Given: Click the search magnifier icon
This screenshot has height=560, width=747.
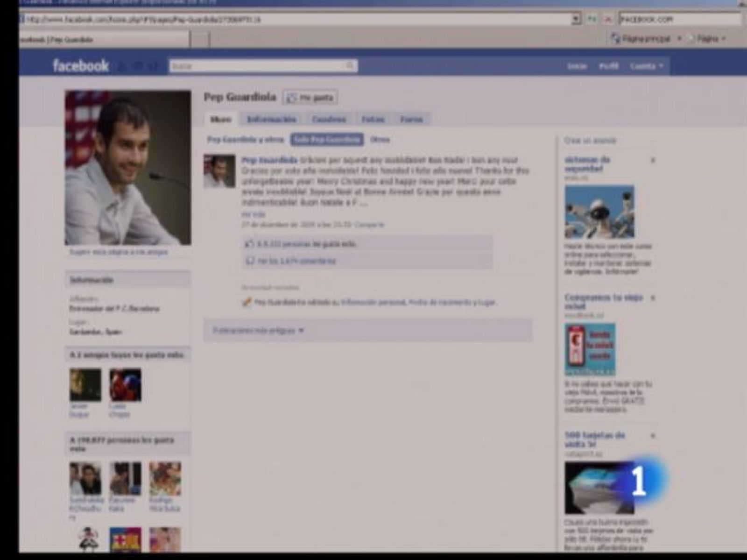Looking at the screenshot, I should pyautogui.click(x=350, y=66).
